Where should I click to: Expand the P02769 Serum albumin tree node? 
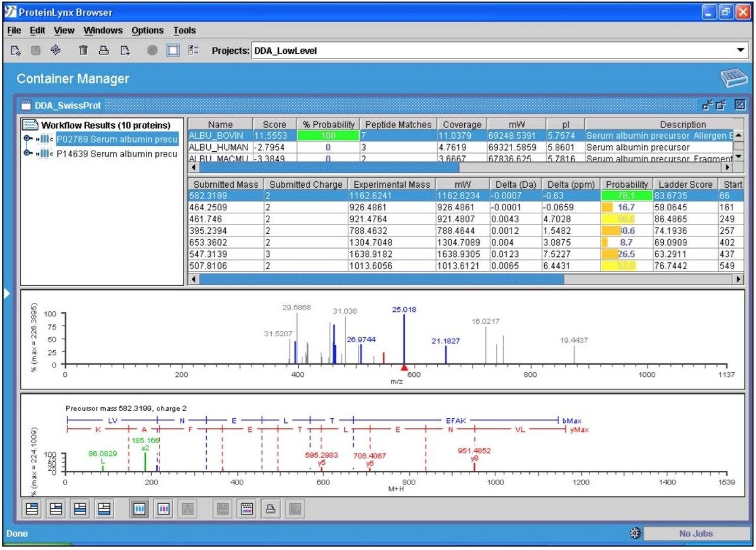pyautogui.click(x=27, y=139)
